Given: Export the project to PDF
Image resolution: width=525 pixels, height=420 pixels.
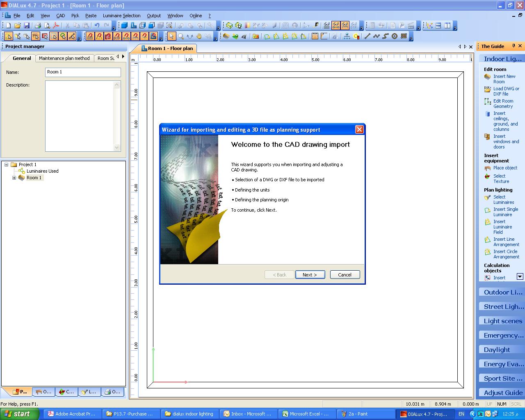Looking at the screenshot, I should tap(56, 25).
